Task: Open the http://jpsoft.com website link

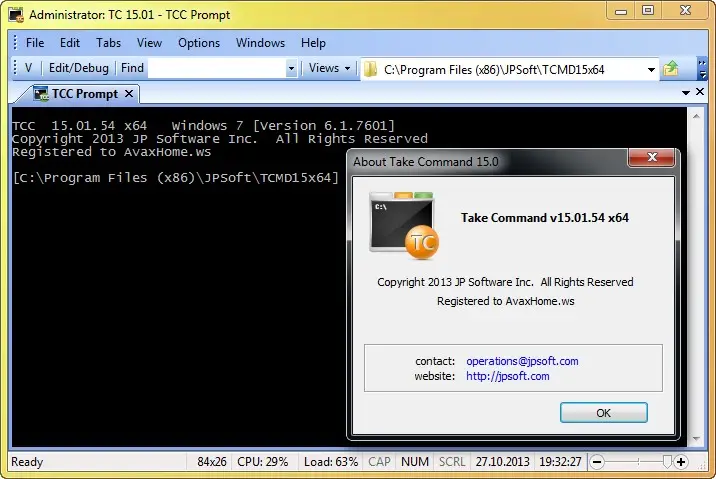Action: [507, 376]
